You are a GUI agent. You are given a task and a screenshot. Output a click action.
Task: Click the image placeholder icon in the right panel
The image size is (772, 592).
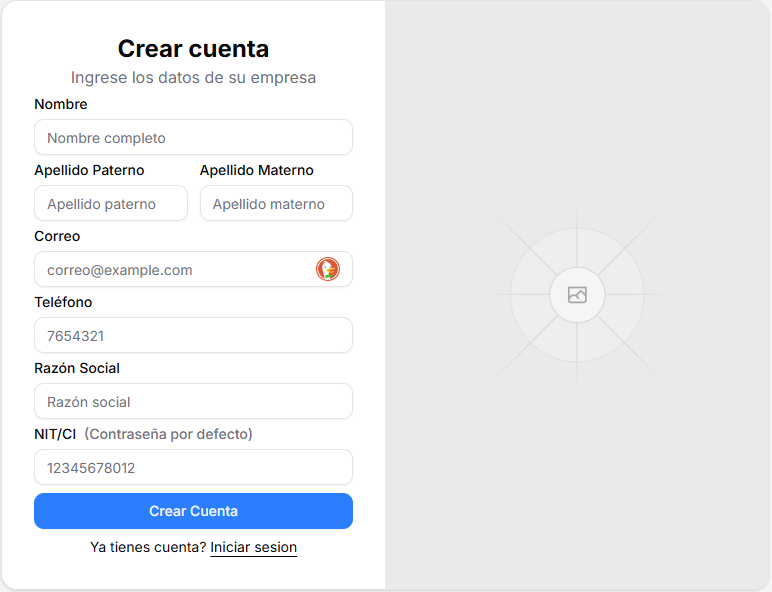577,295
